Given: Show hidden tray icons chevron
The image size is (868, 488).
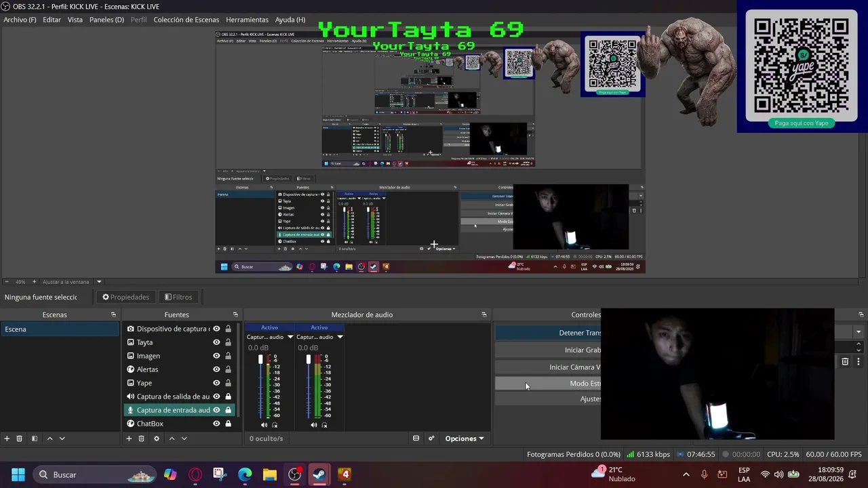Looking at the screenshot, I should click(686, 474).
